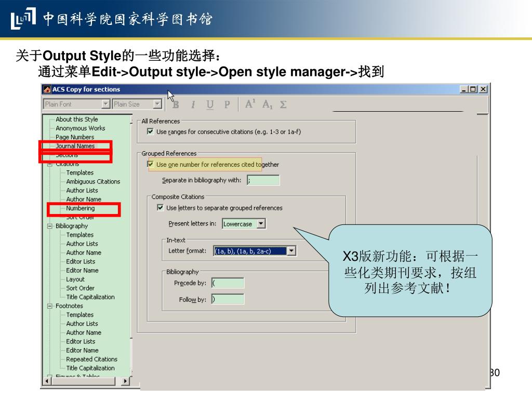Image resolution: width=532 pixels, height=399 pixels.
Task: Select Ambiguous Citations tree item
Action: pyautogui.click(x=94, y=181)
